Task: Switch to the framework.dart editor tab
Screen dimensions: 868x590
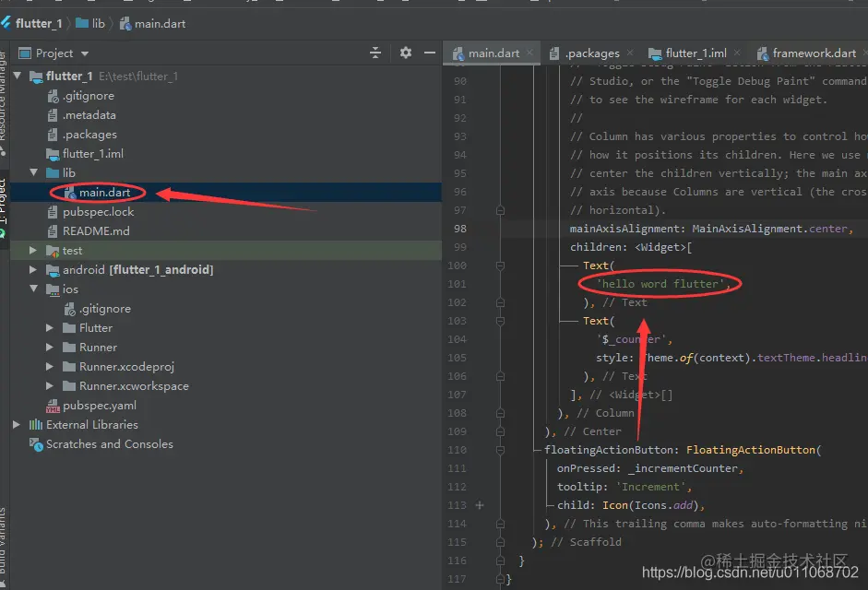Action: coord(807,53)
